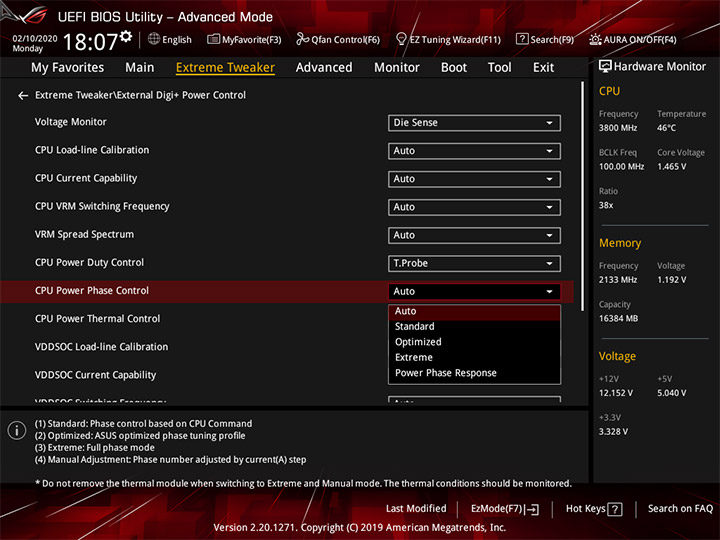Click the 02/10/2020 date text
The height and width of the screenshot is (540, 720).
click(35, 39)
